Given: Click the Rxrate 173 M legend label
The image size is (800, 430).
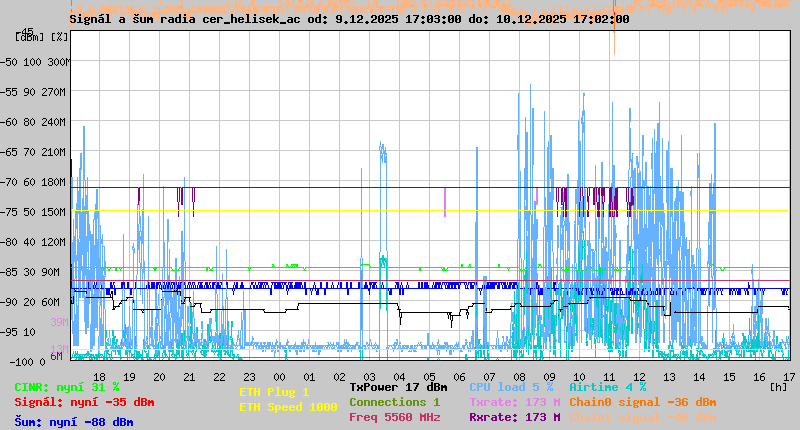Looking at the screenshot, I should (514, 417).
